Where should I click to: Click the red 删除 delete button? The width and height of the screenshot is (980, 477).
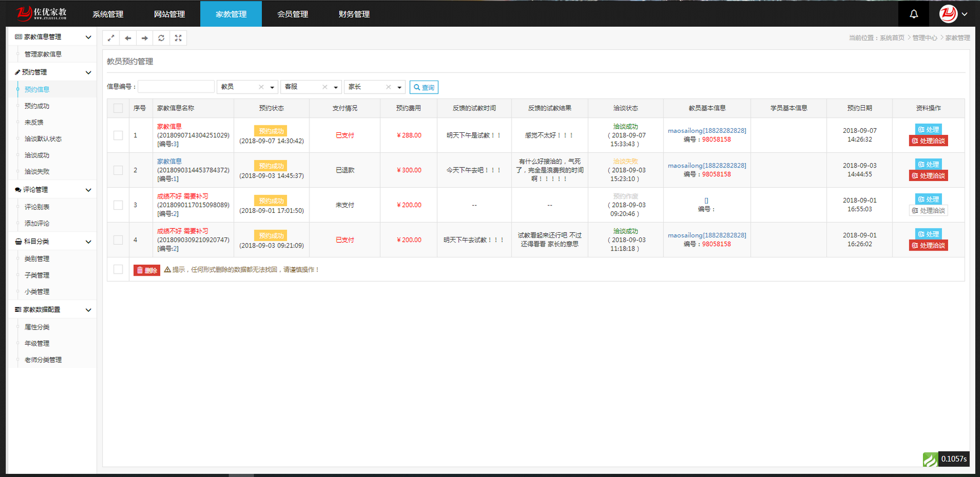click(147, 270)
